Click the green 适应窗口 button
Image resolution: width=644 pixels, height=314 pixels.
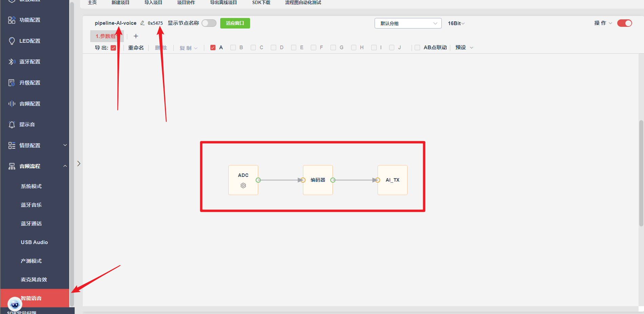coord(235,23)
